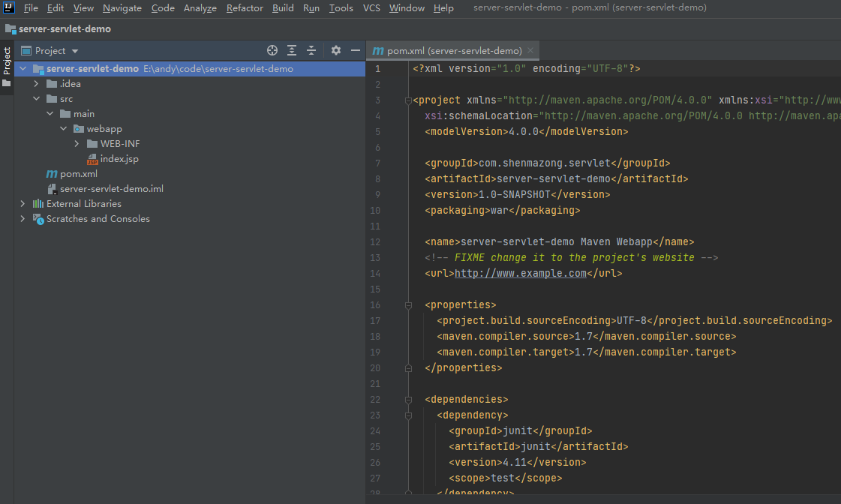This screenshot has height=504, width=841.
Task: Click the Maven icon beside pom.xml in tree
Action: tap(52, 174)
